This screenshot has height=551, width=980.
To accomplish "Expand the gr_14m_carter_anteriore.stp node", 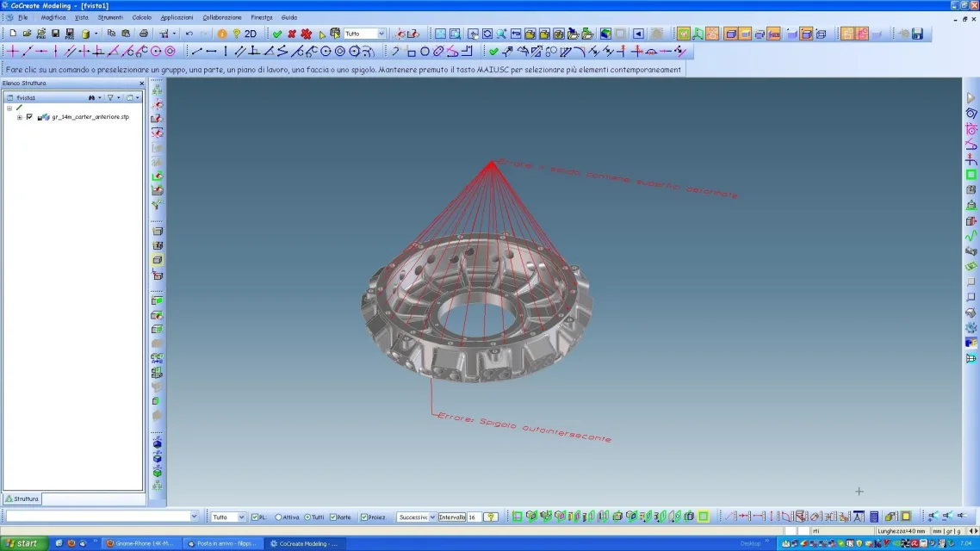I will 19,117.
